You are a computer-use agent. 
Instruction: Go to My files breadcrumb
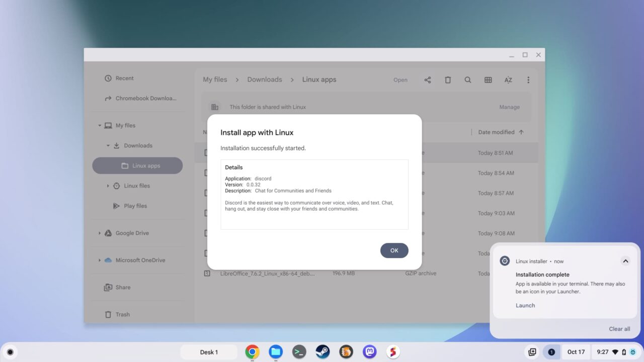click(215, 79)
